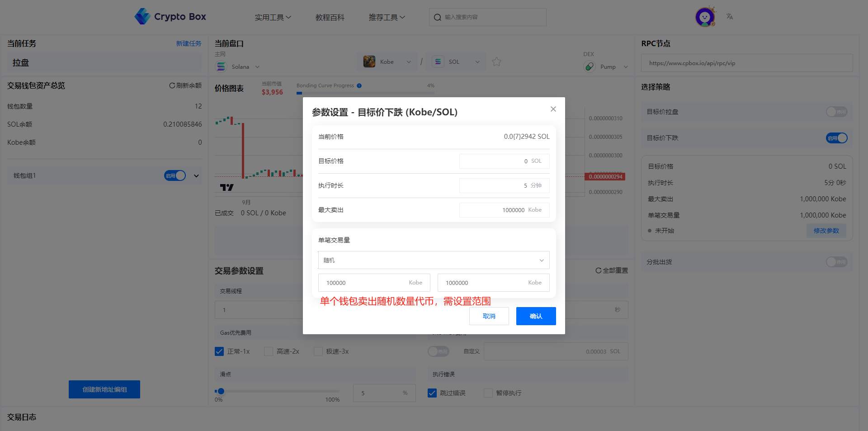Click the user avatar icon
This screenshot has width=868, height=431.
[x=704, y=17]
